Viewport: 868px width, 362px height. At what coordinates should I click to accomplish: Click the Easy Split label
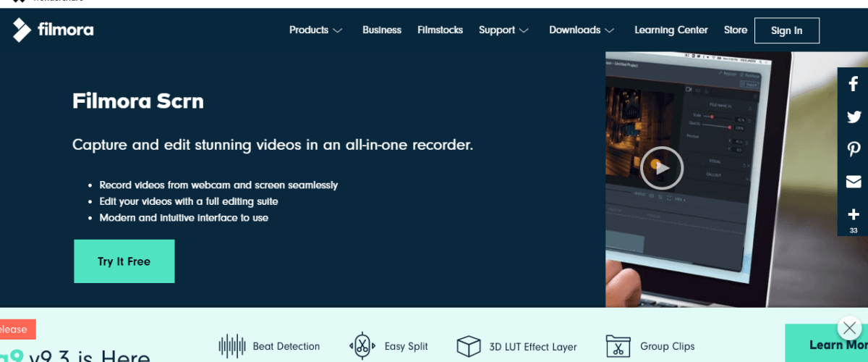[x=407, y=347]
